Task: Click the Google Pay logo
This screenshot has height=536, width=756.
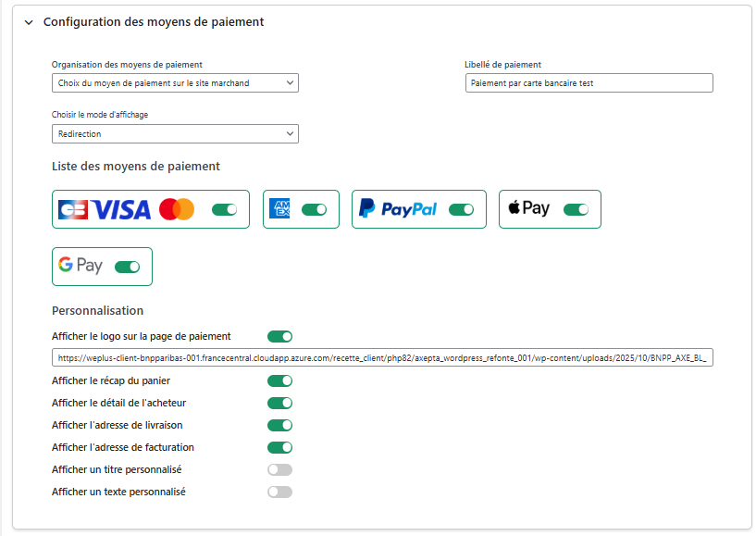Action: coord(81,266)
